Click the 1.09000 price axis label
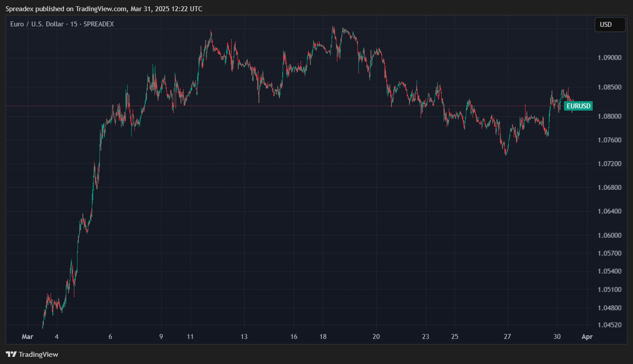 click(609, 58)
